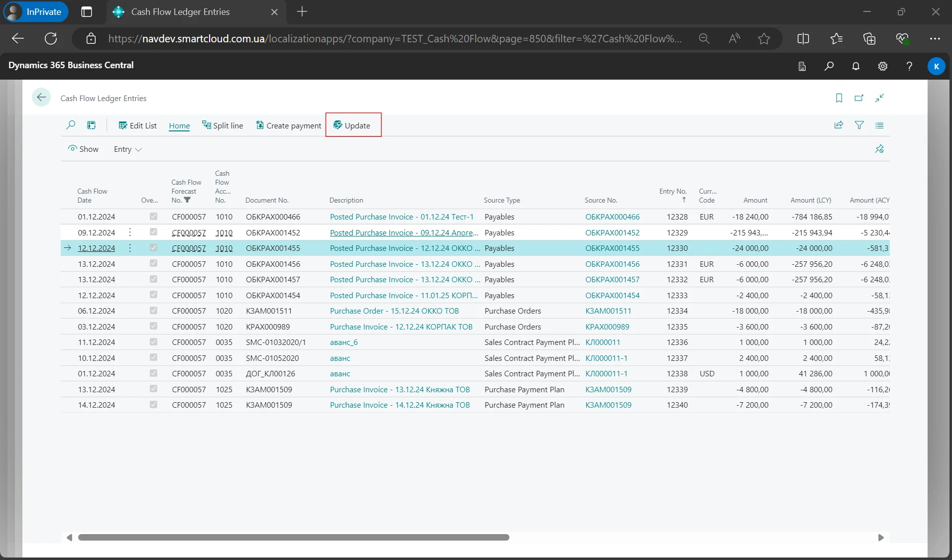Open filter on Cash Flow Forecast No. column

(x=187, y=200)
